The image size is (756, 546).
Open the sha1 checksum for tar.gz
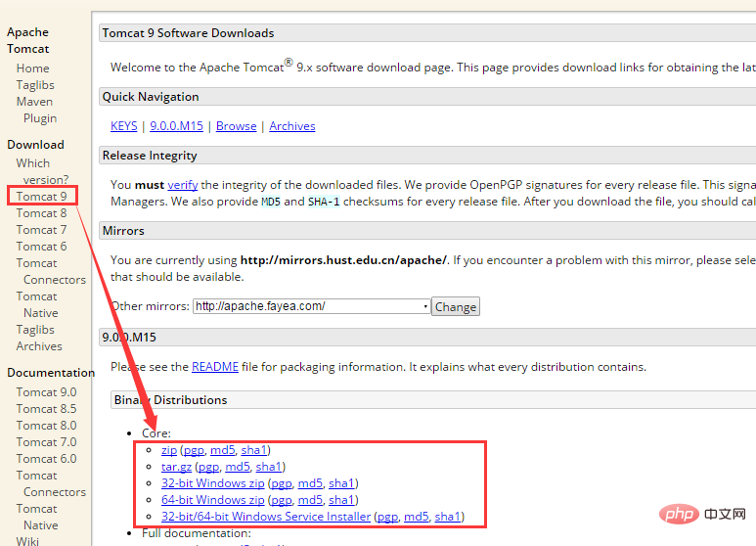(269, 467)
